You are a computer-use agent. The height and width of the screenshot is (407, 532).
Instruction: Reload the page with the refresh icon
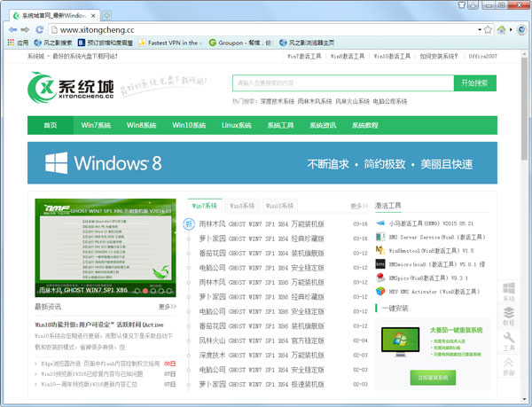pyautogui.click(x=39, y=30)
